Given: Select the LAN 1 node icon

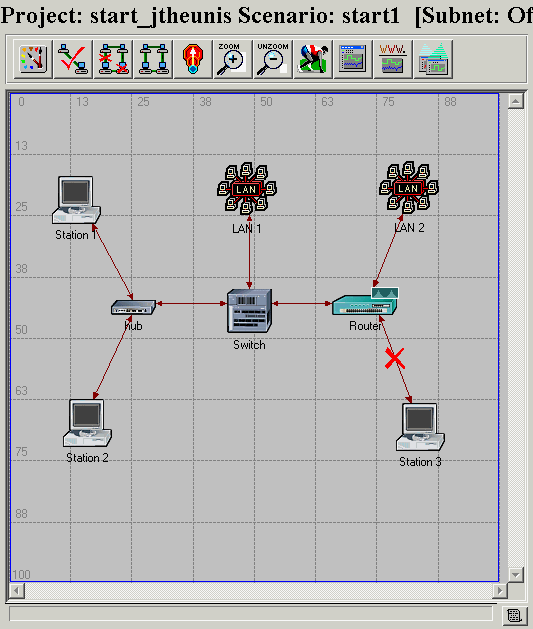Looking at the screenshot, I should coord(247,188).
